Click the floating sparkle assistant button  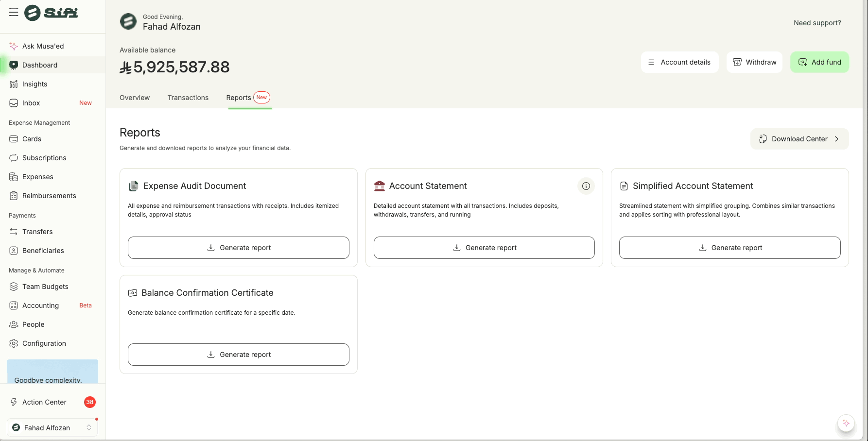coord(846,423)
